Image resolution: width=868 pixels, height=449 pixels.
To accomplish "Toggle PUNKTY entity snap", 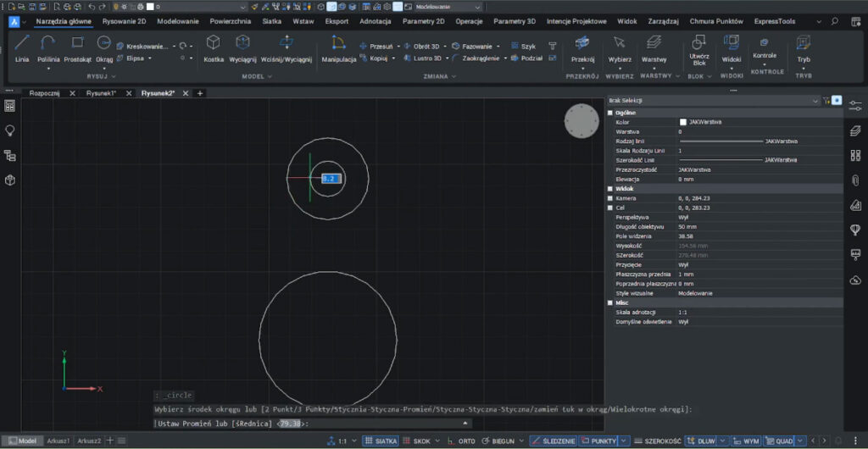I will 598,441.
